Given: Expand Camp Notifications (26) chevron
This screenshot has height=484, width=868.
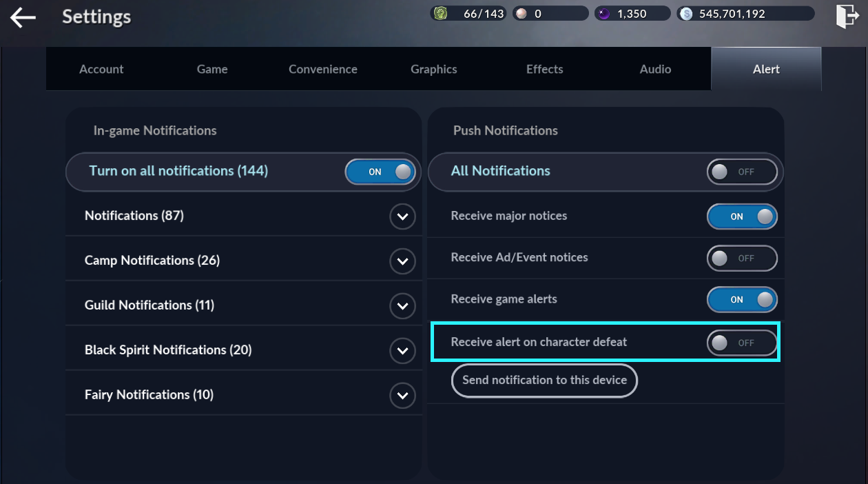Looking at the screenshot, I should point(402,261).
